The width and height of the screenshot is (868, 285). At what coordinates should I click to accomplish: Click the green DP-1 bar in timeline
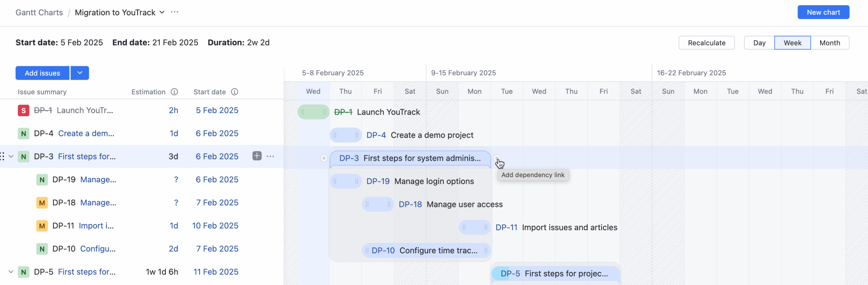[313, 112]
